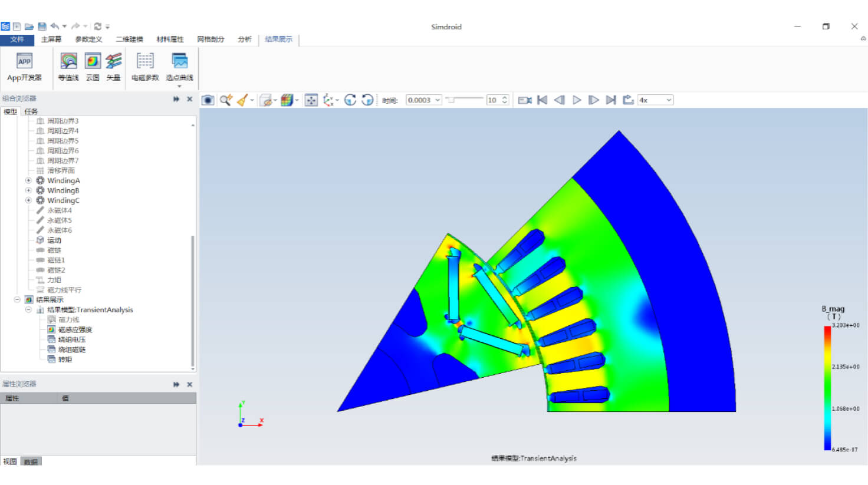
Task: Play the animation forward
Action: click(577, 100)
